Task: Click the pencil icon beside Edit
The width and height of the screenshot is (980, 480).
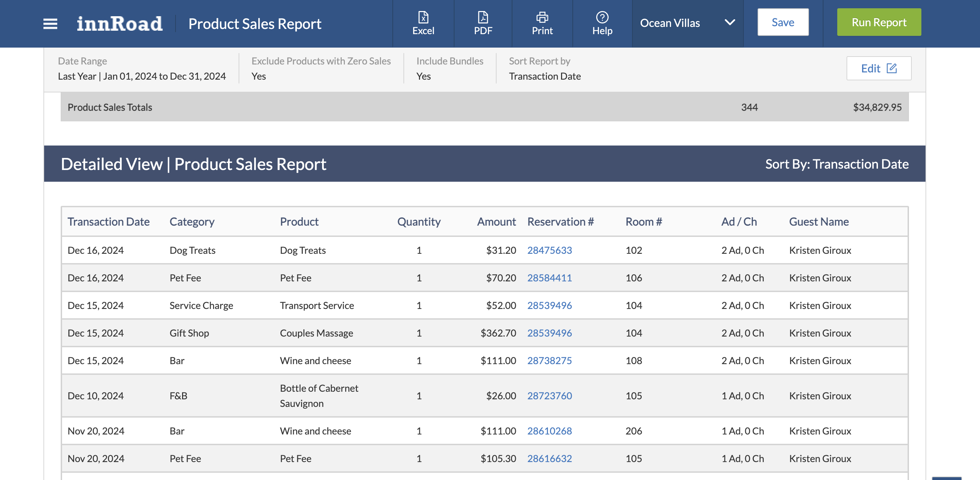Action: pyautogui.click(x=891, y=69)
